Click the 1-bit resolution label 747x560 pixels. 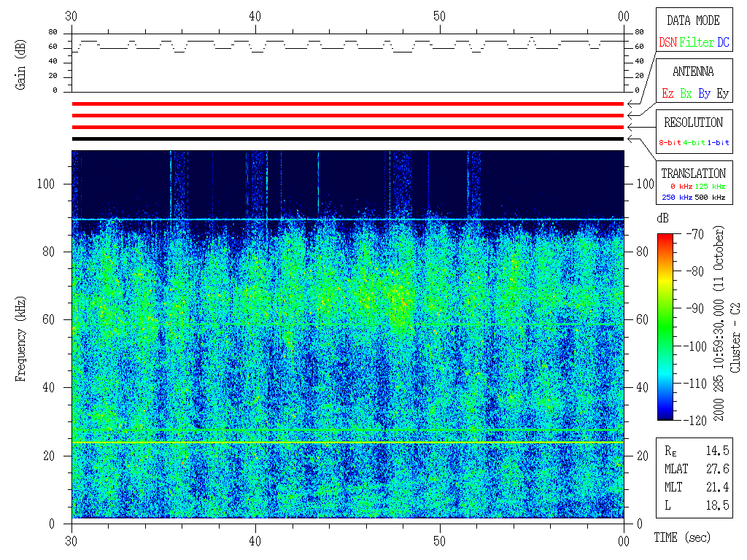(x=719, y=143)
